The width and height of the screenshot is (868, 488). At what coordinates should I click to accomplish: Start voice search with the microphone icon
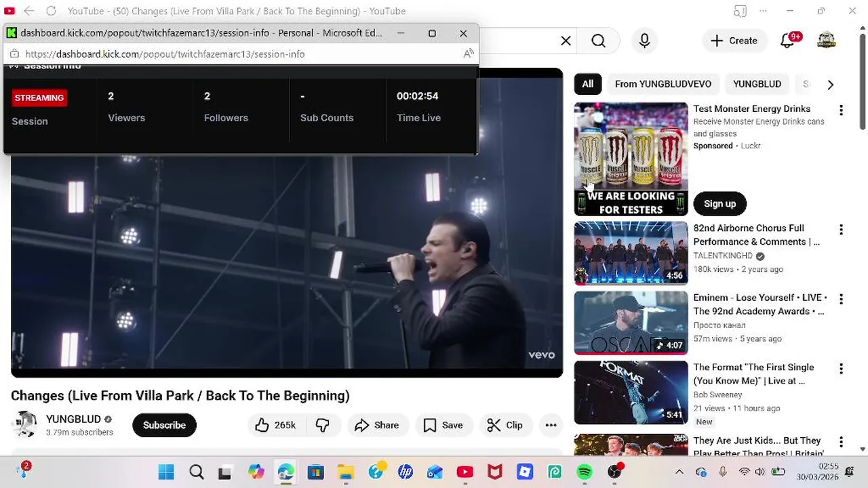(x=644, y=41)
